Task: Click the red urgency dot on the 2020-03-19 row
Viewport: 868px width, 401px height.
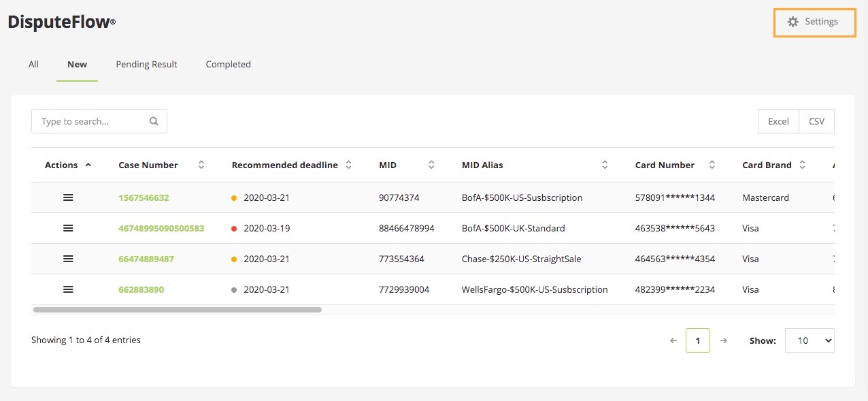Action: [x=234, y=228]
